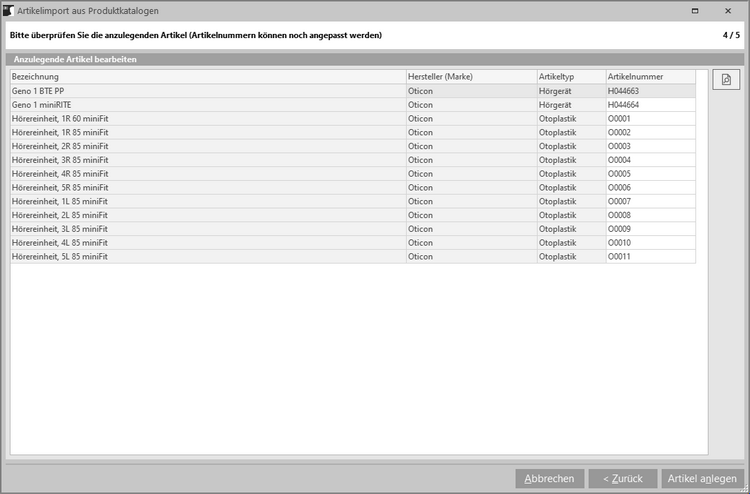Select Hörereinheit, 1R 60 miniFit
Image resolution: width=750 pixels, height=494 pixels.
pos(353,119)
